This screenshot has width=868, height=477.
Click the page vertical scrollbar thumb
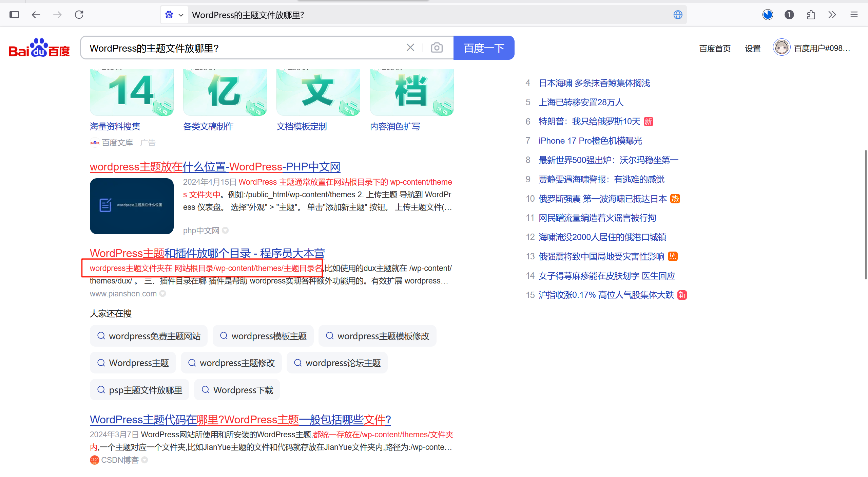point(866,215)
